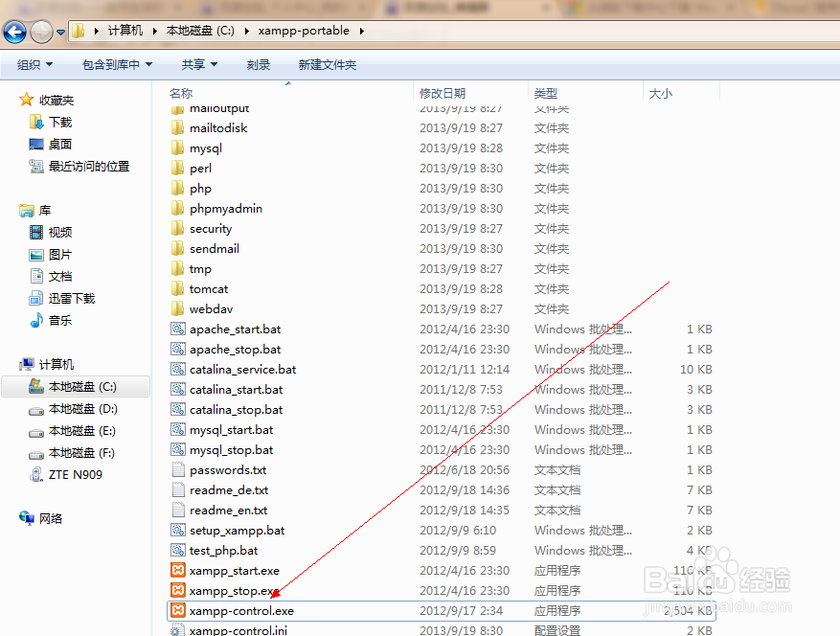This screenshot has height=636, width=840.
Task: Select 计算机 in the address breadcrumb
Action: (x=125, y=31)
